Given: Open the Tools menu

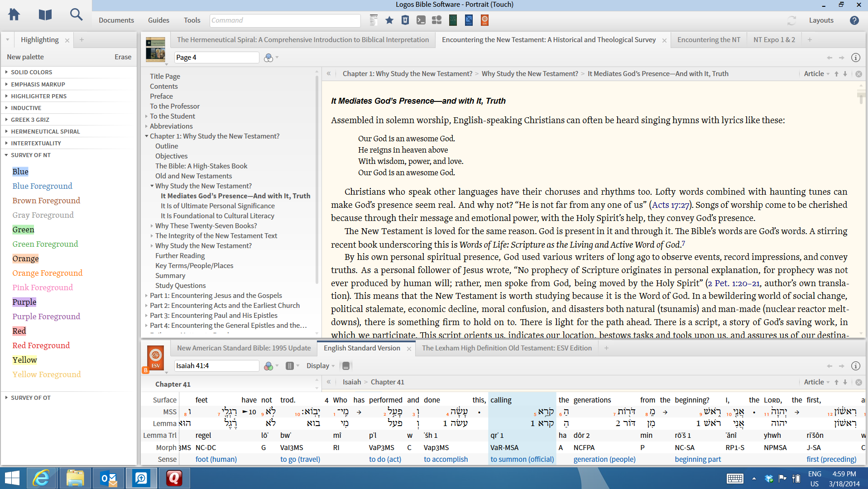Looking at the screenshot, I should [x=192, y=20].
